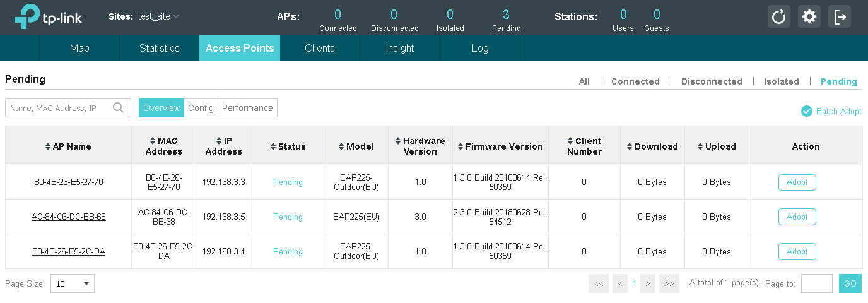Open the Page Size dropdown

tap(73, 284)
